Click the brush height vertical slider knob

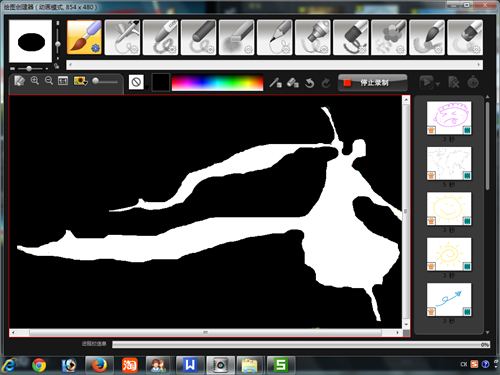coord(58,44)
